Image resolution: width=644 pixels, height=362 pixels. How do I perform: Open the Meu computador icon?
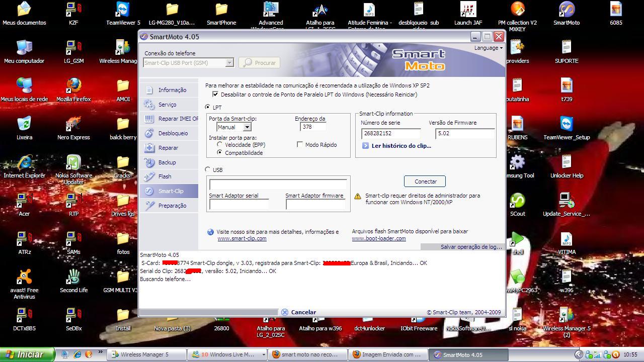(24, 52)
